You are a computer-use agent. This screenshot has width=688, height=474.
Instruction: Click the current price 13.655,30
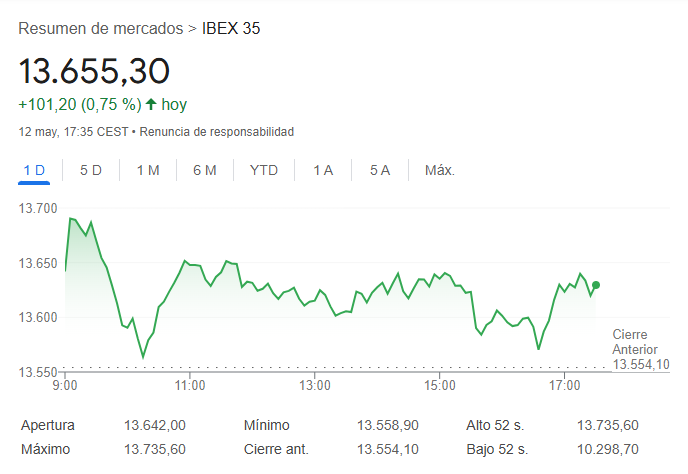click(94, 71)
